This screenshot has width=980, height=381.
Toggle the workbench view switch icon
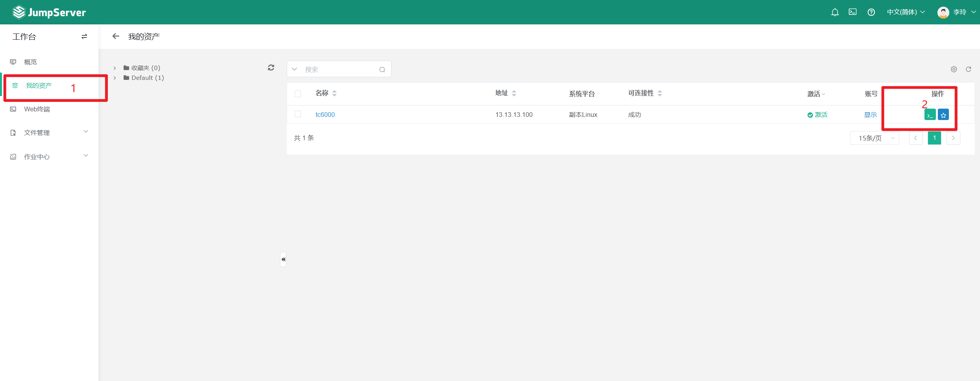(x=84, y=37)
